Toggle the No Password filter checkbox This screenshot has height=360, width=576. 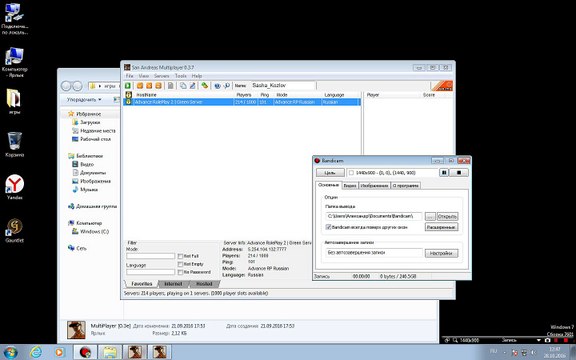click(x=180, y=272)
